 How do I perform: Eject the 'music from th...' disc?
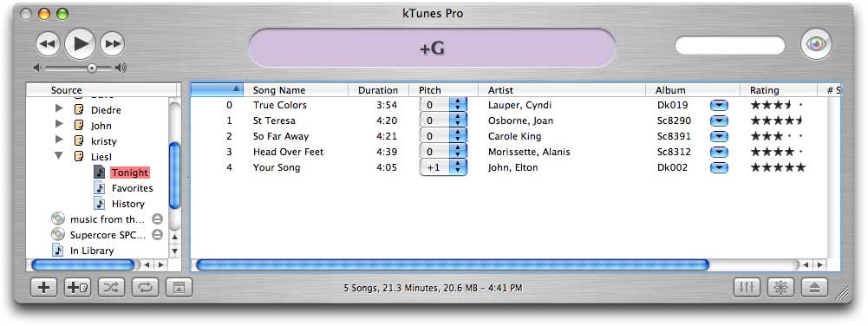157,219
